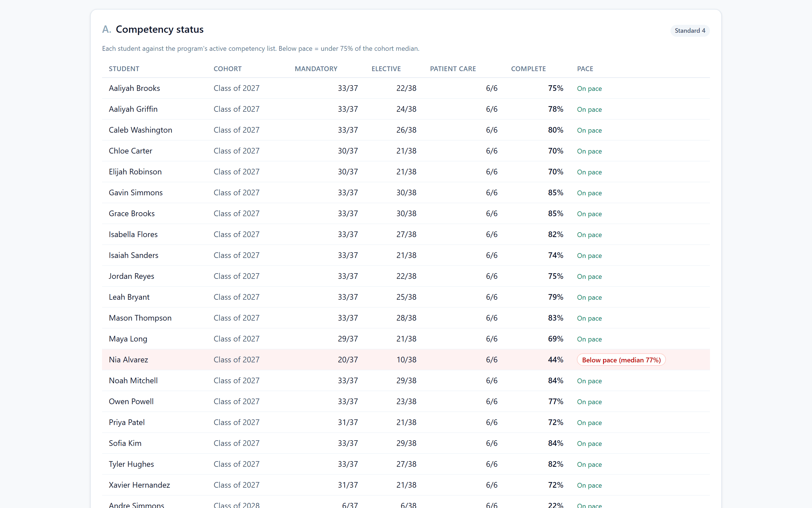Select student name Priya Patel
The height and width of the screenshot is (508, 812).
tap(127, 422)
